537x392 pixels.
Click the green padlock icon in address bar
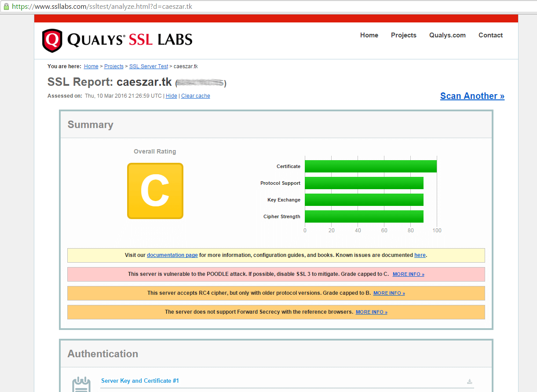(6, 7)
